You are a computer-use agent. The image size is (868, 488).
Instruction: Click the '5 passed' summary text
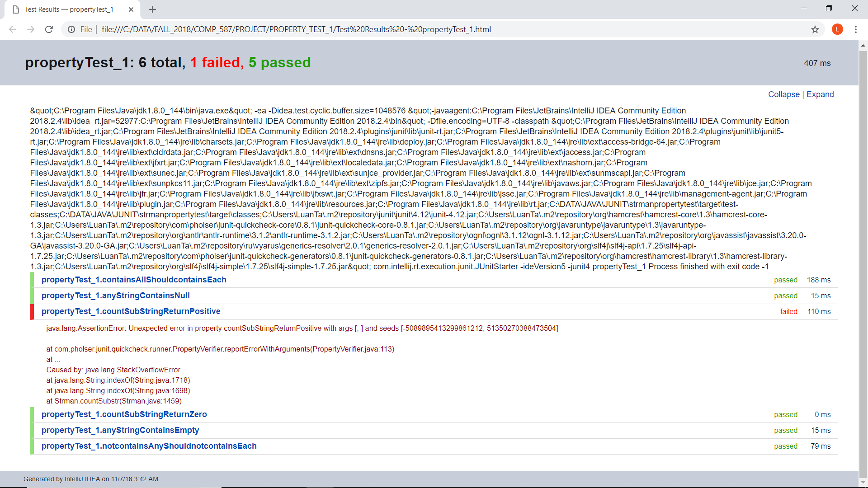(279, 62)
